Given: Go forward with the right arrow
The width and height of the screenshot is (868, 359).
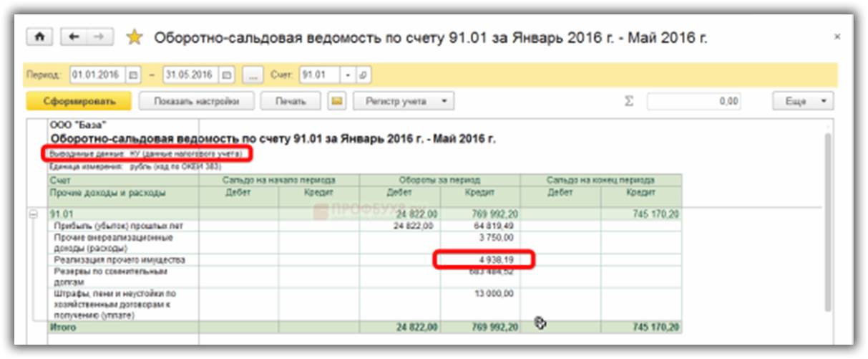Looking at the screenshot, I should click(x=99, y=37).
